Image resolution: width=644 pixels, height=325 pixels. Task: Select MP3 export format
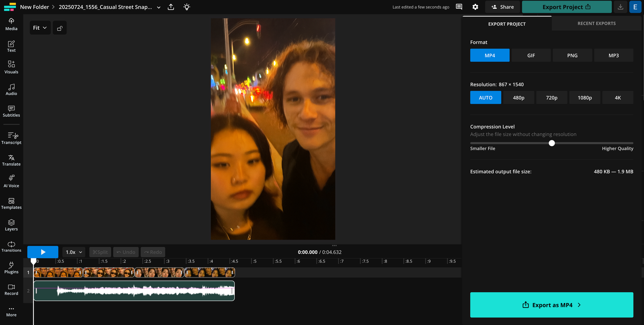(x=613, y=55)
